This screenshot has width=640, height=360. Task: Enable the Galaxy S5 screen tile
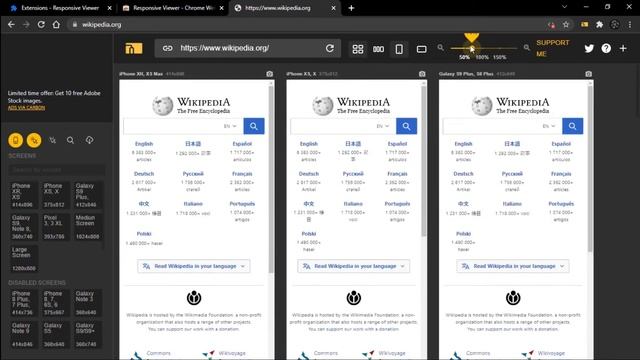pyautogui.click(x=55, y=335)
